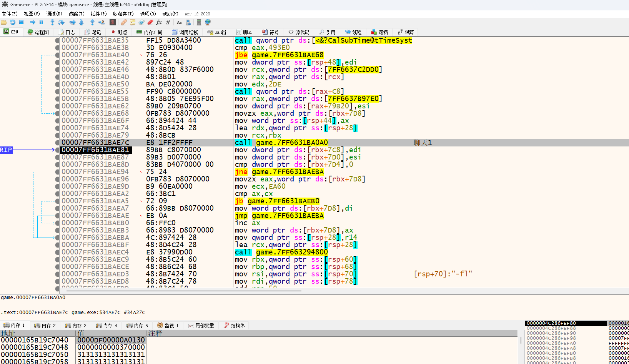Open the string references Az icon
629x364 pixels.
click(179, 22)
